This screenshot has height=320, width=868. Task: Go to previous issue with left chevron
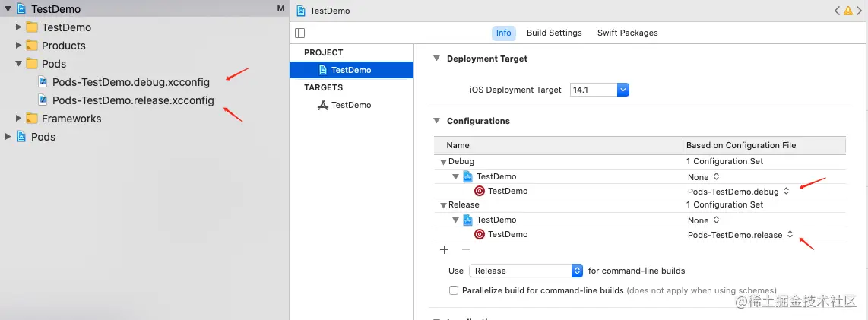(x=837, y=11)
